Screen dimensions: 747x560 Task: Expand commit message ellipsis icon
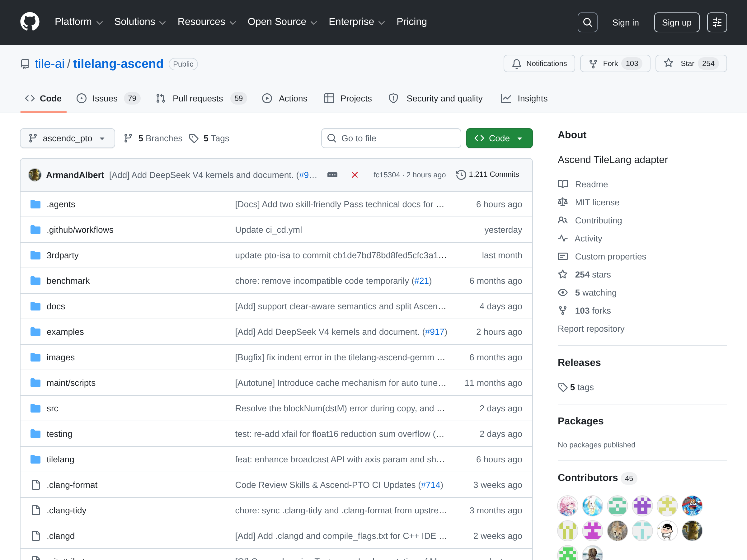(332, 175)
